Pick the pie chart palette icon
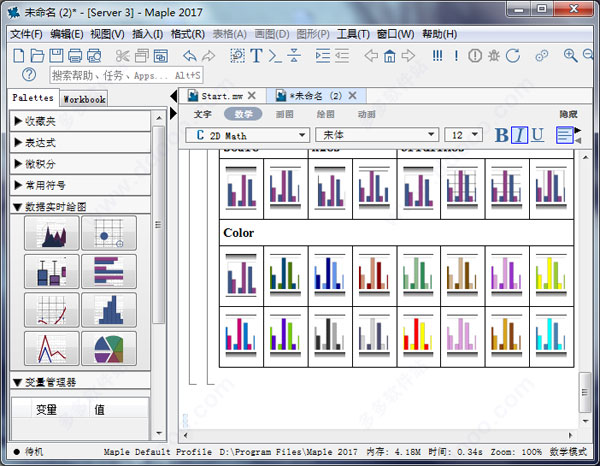This screenshot has width=600, height=466. pyautogui.click(x=109, y=349)
